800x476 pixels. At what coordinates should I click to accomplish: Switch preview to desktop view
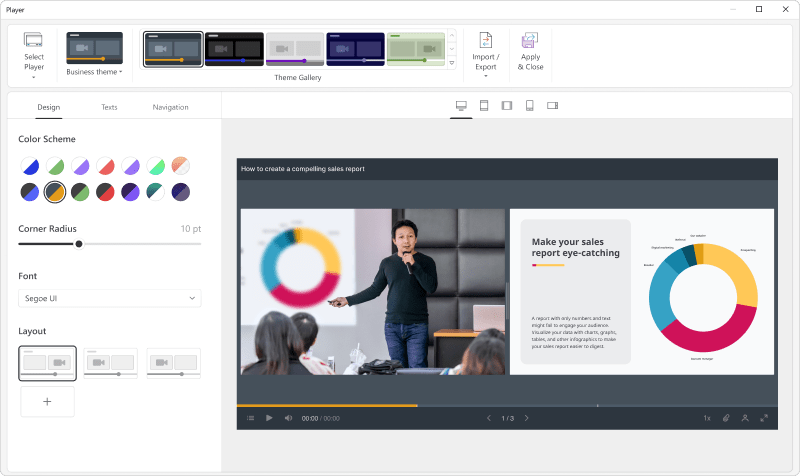[x=461, y=106]
